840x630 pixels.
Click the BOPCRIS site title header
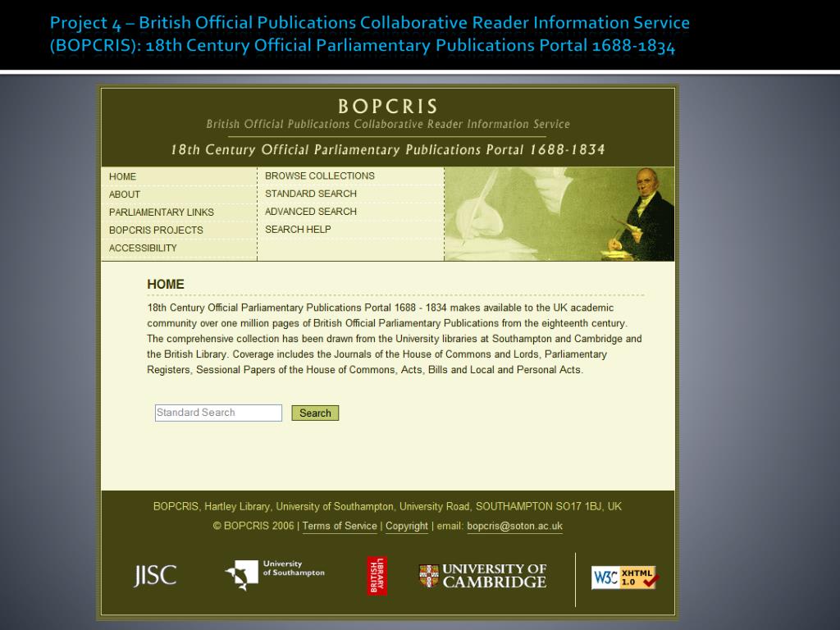[x=388, y=106]
